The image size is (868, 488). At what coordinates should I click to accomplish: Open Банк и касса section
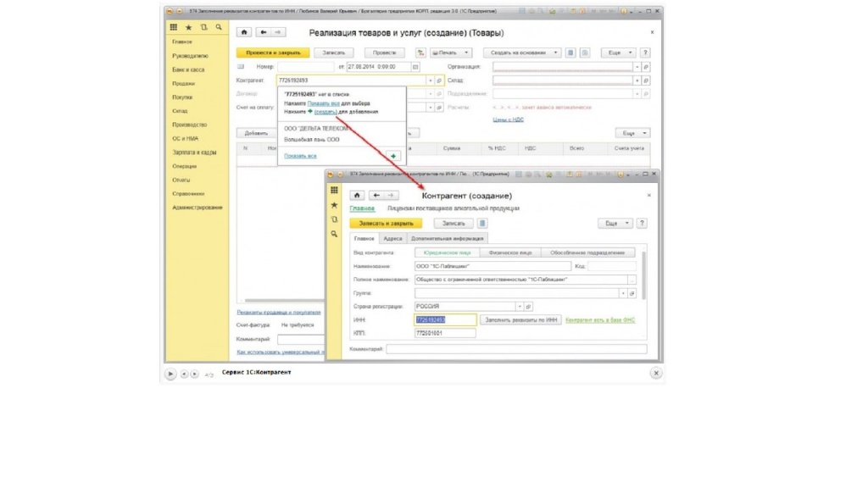click(188, 69)
